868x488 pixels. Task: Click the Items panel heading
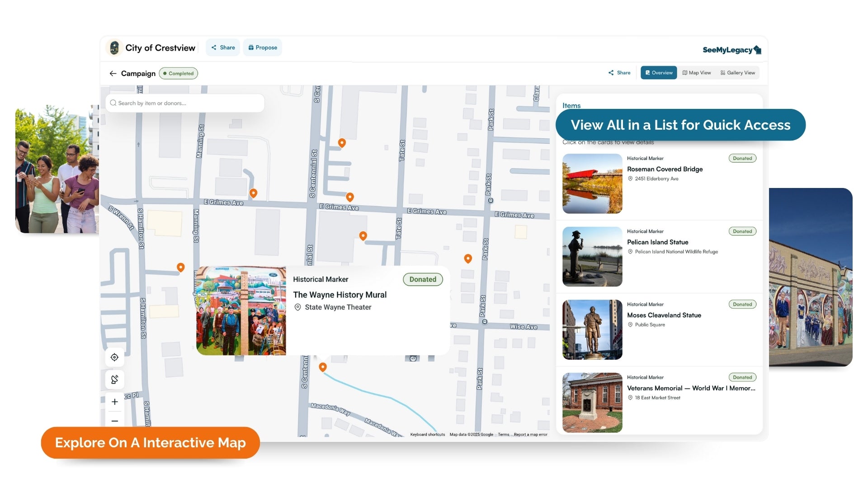pos(571,105)
